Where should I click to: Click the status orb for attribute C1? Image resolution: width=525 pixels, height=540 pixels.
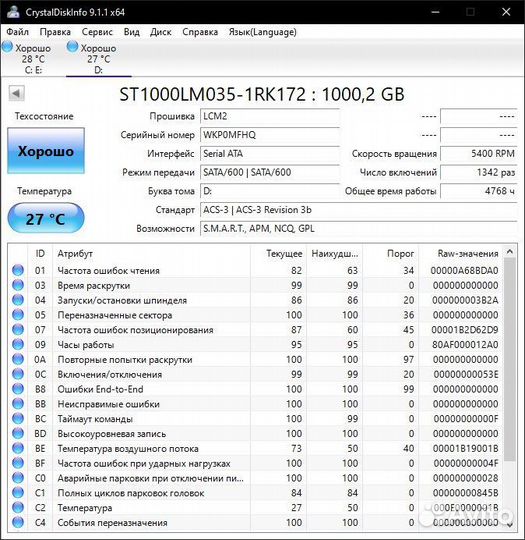(18, 492)
